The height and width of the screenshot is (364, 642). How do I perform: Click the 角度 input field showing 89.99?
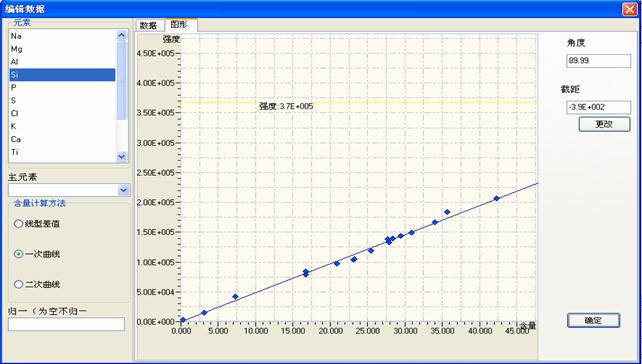click(598, 61)
